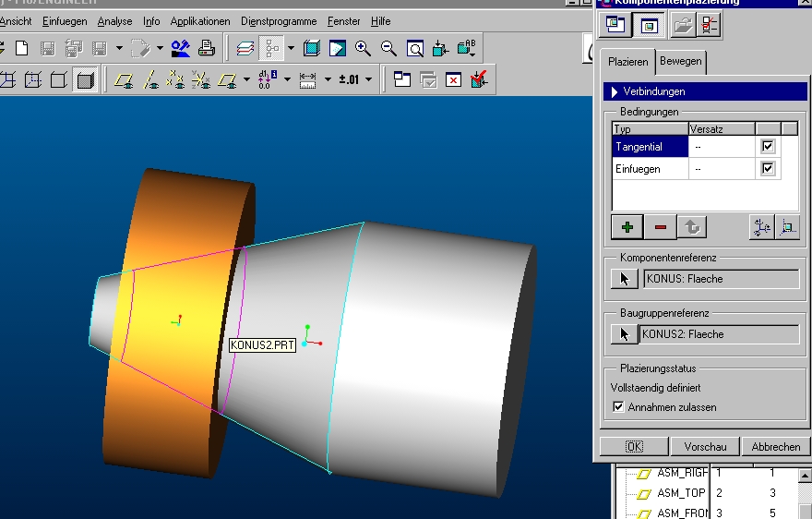Click the zoom out magnifier icon
812x519 pixels.
[388, 49]
